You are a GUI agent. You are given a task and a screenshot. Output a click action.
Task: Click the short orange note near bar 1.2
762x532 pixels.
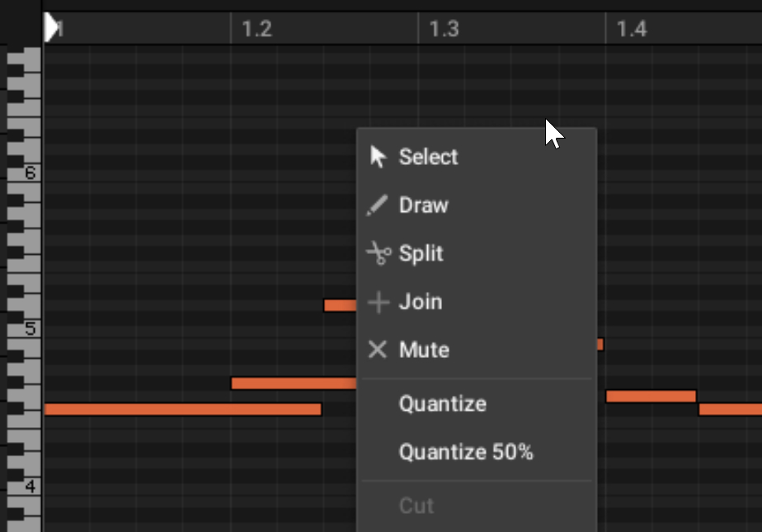click(341, 305)
